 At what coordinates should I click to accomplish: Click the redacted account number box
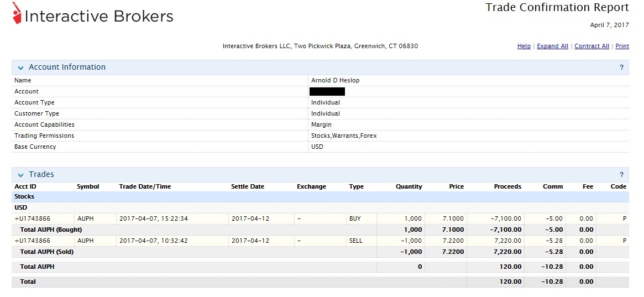327,92
